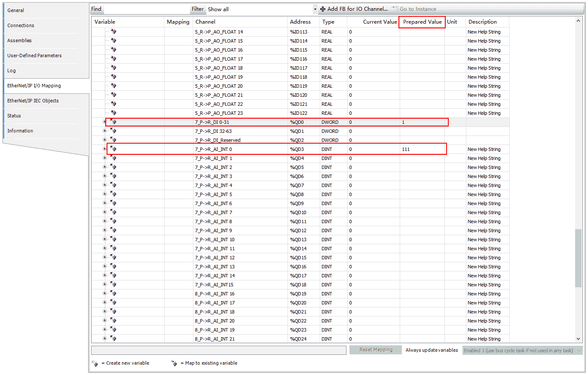Click variable icon in 7_P->R_DI_Reserved row

[113, 140]
